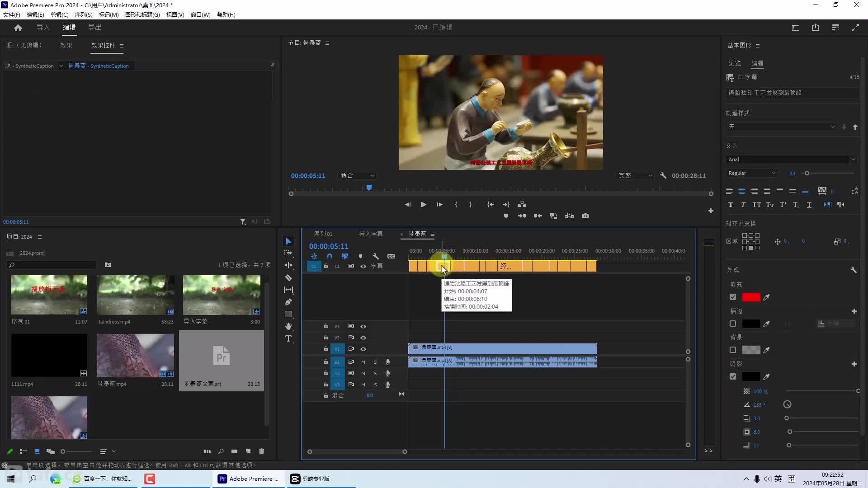
Task: Switch to the 导入字幕 timeline tab
Action: 371,234
